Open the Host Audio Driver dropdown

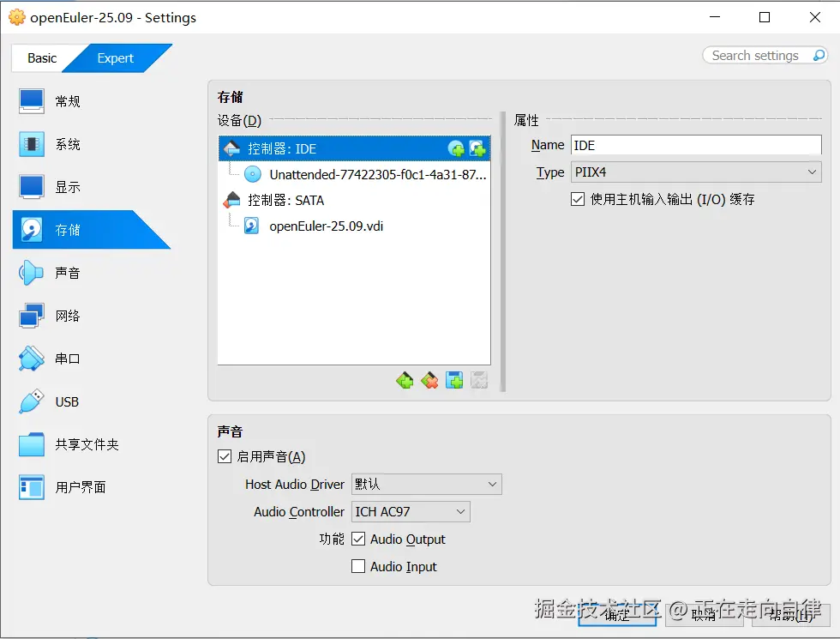pyautogui.click(x=427, y=484)
